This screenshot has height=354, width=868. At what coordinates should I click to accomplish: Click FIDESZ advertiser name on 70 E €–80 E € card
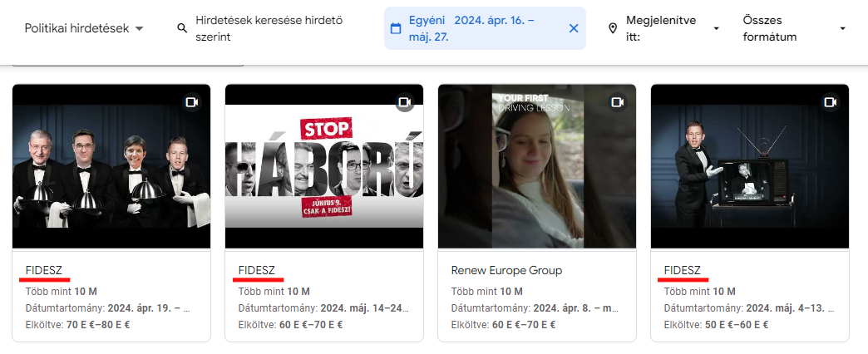(x=44, y=270)
